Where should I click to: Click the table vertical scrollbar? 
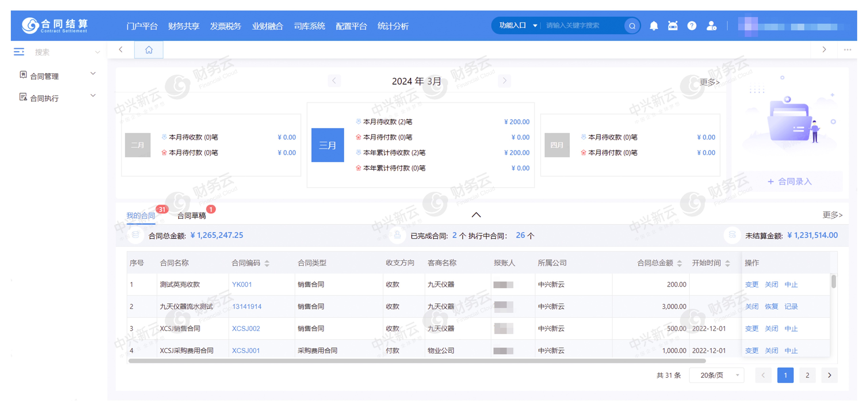coord(834,282)
